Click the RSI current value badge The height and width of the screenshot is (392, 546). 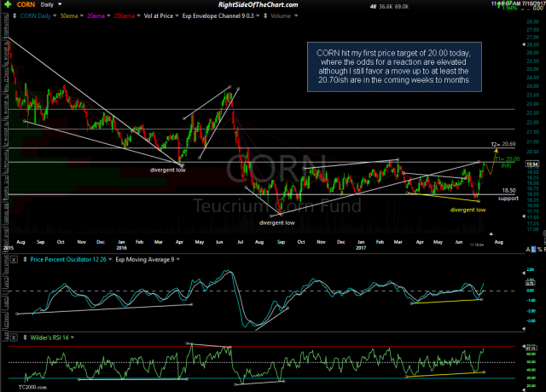coord(531,349)
